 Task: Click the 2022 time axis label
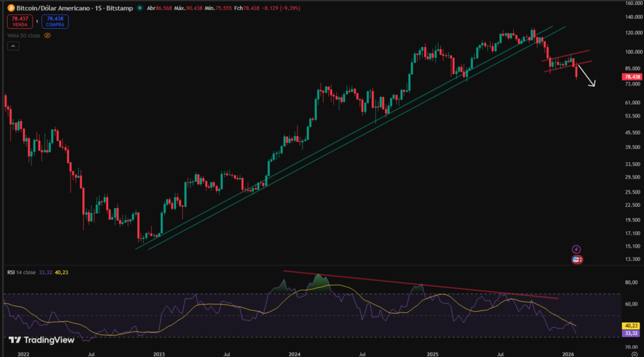23,354
